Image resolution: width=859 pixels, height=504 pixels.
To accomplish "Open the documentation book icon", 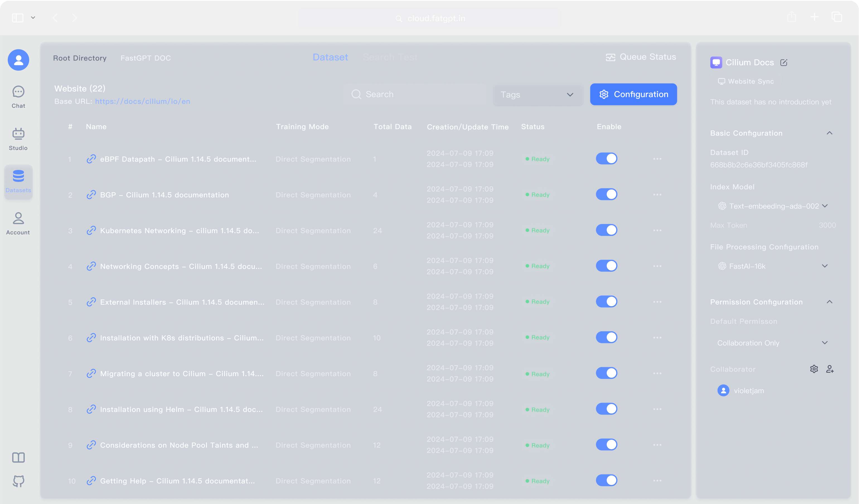I will (x=18, y=457).
